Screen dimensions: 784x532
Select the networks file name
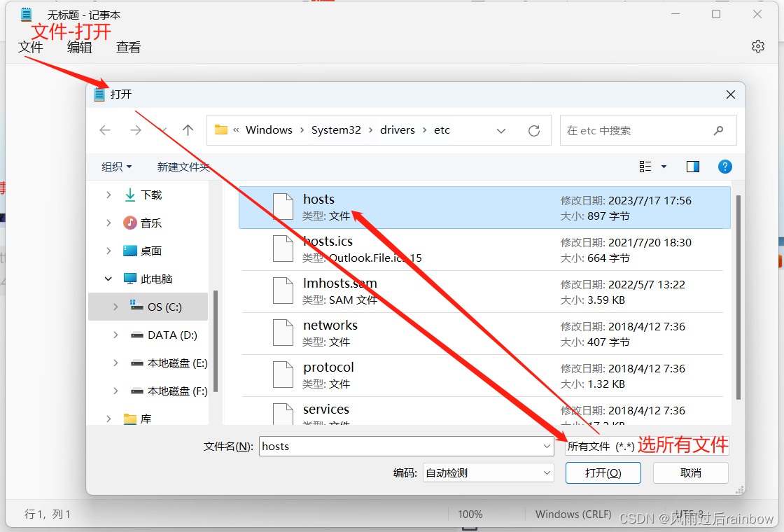[330, 325]
